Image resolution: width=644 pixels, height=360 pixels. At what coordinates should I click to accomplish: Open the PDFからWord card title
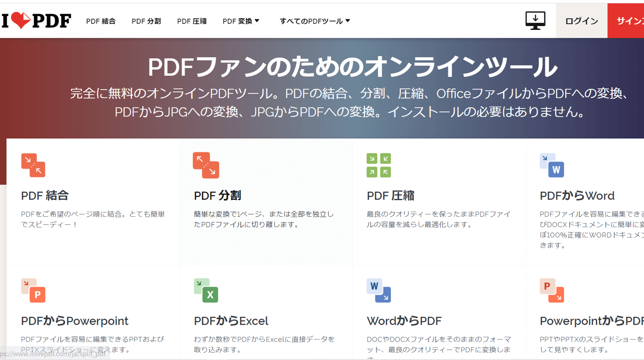pos(577,195)
